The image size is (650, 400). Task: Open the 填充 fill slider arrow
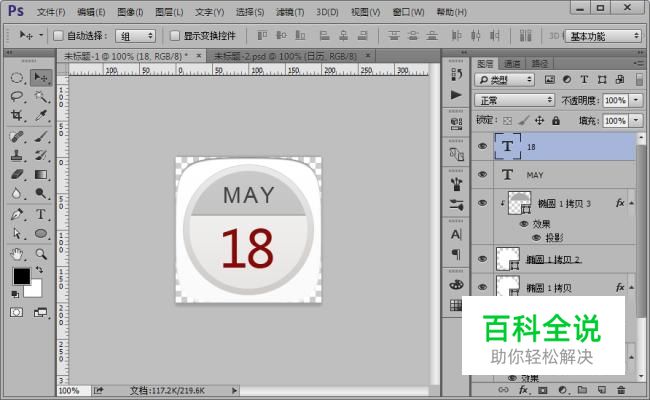click(x=636, y=121)
